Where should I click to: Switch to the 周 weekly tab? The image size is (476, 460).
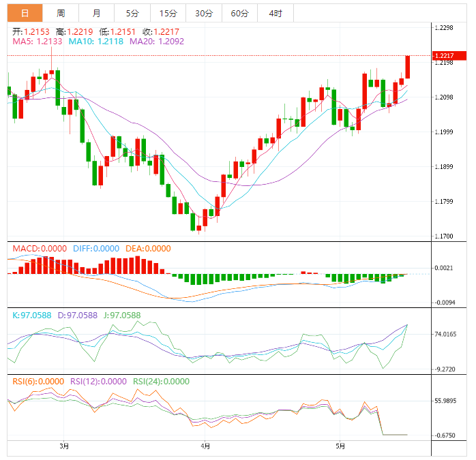coord(61,13)
